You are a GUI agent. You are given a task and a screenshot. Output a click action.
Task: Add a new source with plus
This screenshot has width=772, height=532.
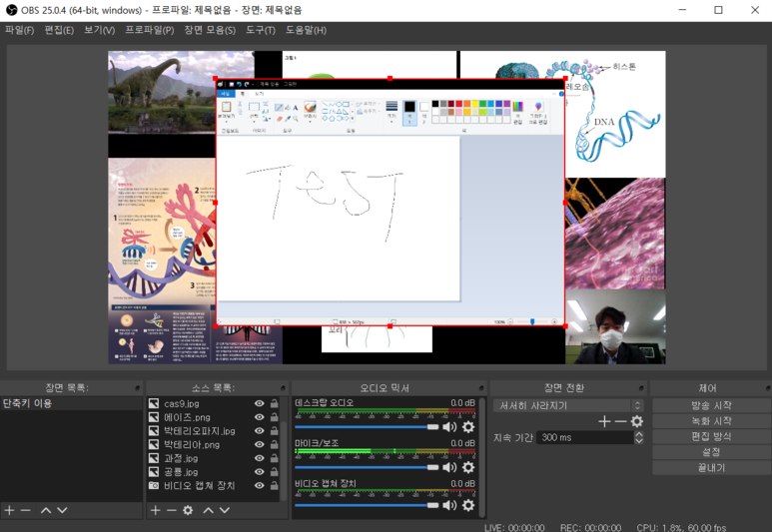coord(156,510)
